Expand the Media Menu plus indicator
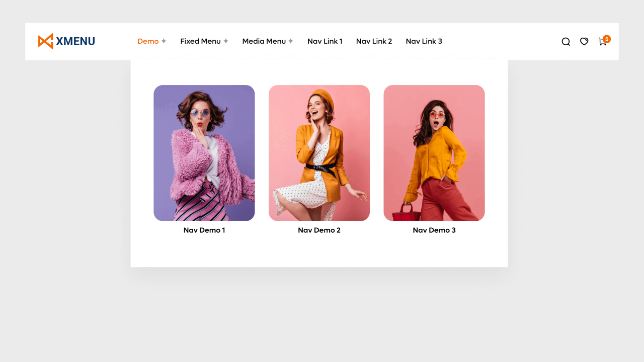The image size is (644, 362). coord(291,41)
